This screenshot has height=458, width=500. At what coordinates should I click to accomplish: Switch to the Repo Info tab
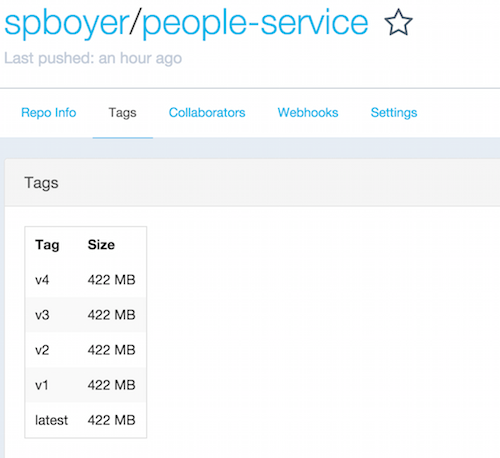point(49,113)
